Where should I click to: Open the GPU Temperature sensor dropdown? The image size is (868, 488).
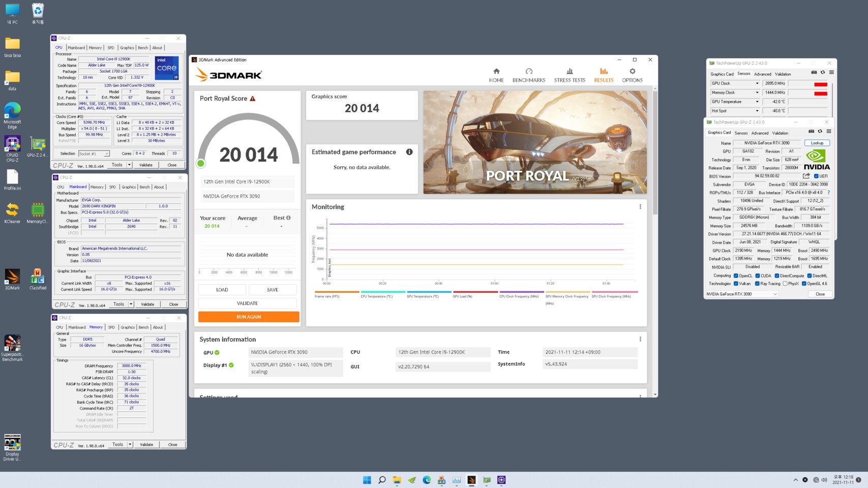point(757,102)
